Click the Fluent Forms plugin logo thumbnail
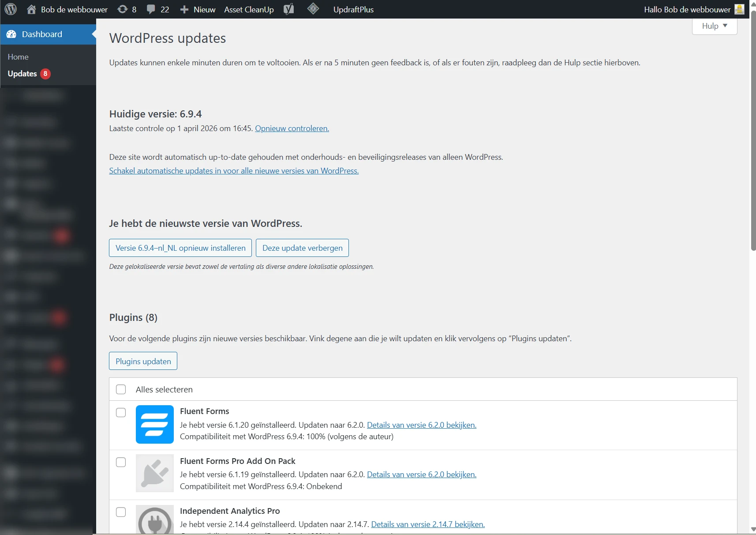Screen dimensions: 756x535 (154, 424)
